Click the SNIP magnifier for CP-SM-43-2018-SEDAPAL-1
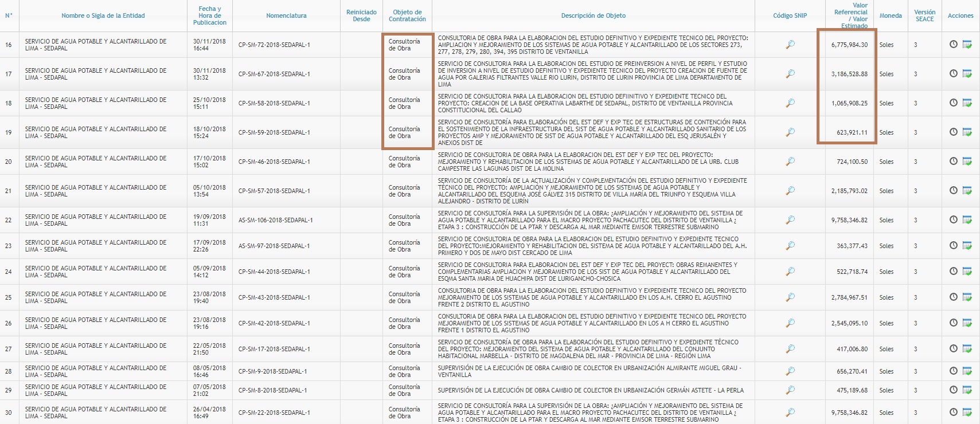The width and height of the screenshot is (980, 424). tap(790, 297)
